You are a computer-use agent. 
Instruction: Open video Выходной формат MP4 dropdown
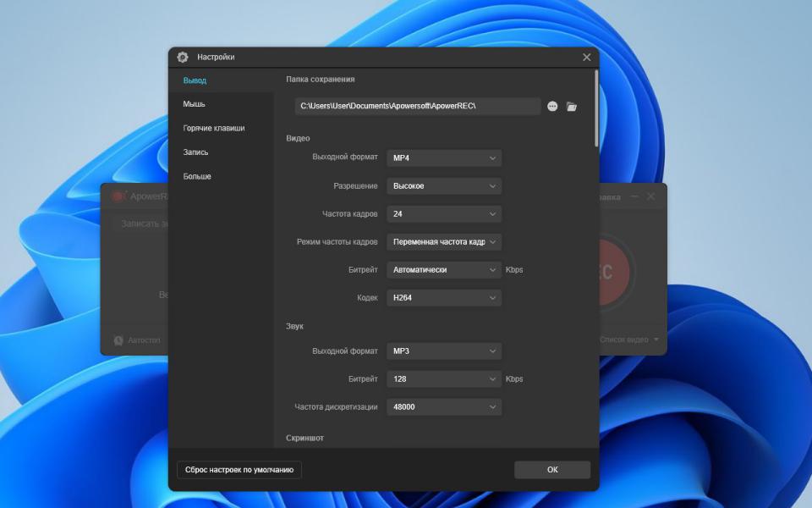444,158
